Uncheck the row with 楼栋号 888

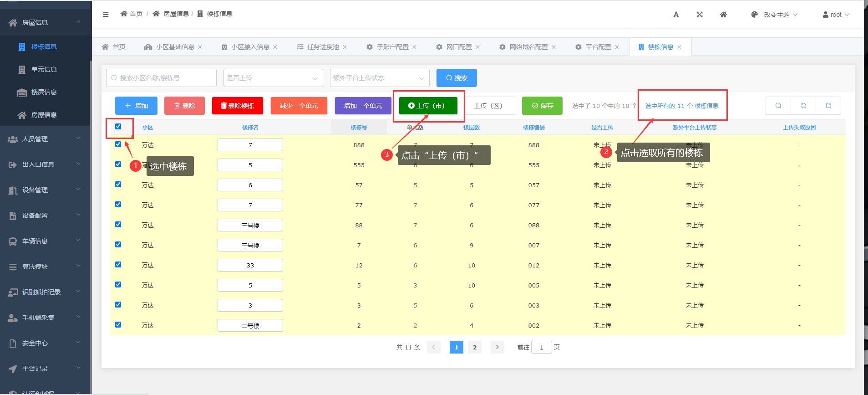click(118, 144)
